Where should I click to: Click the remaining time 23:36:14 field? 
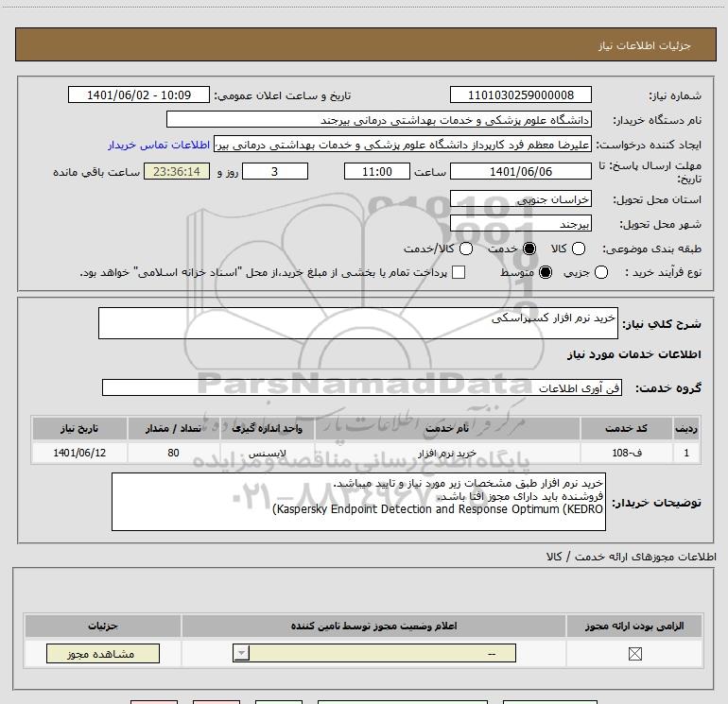tap(177, 172)
